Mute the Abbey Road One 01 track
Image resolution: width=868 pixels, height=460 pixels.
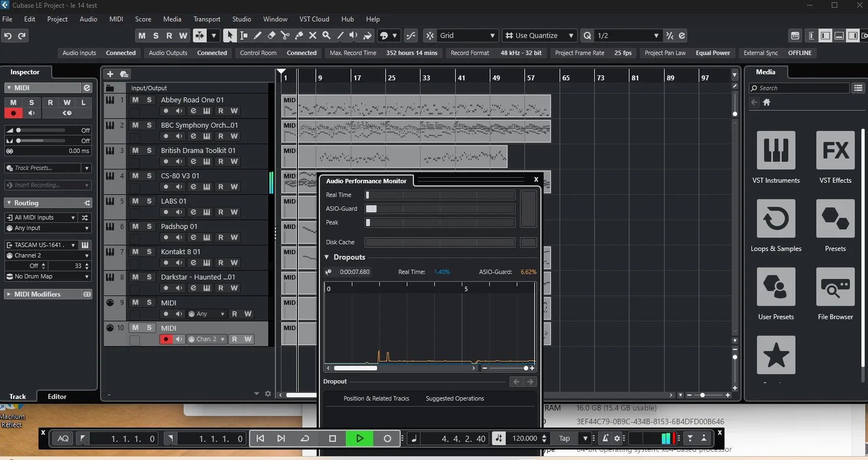[135, 100]
